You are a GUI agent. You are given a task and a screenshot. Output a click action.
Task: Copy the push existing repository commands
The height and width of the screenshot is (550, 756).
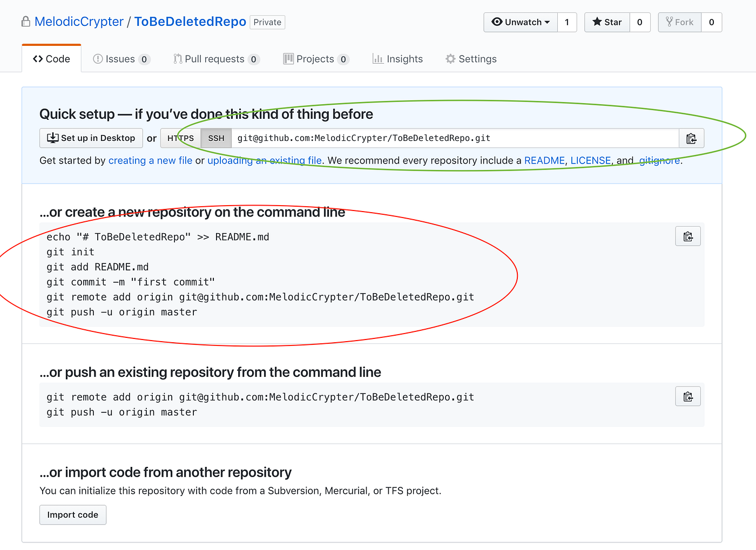click(687, 397)
